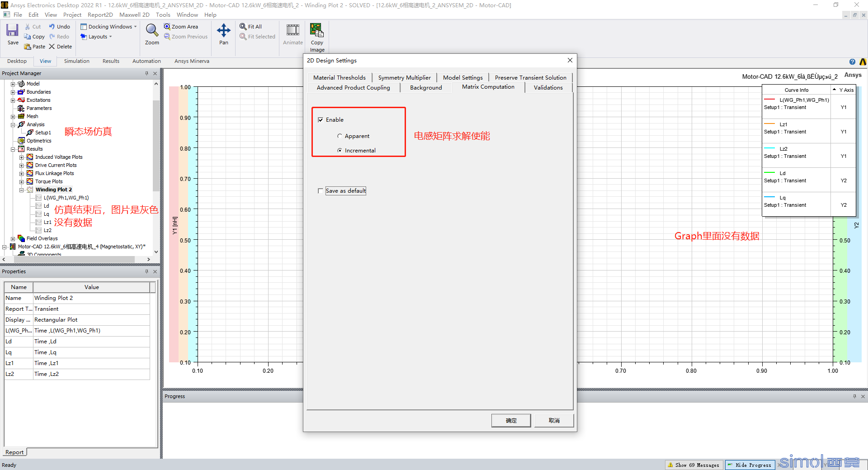
Task: Pin the Project Manager panel
Action: (x=146, y=73)
